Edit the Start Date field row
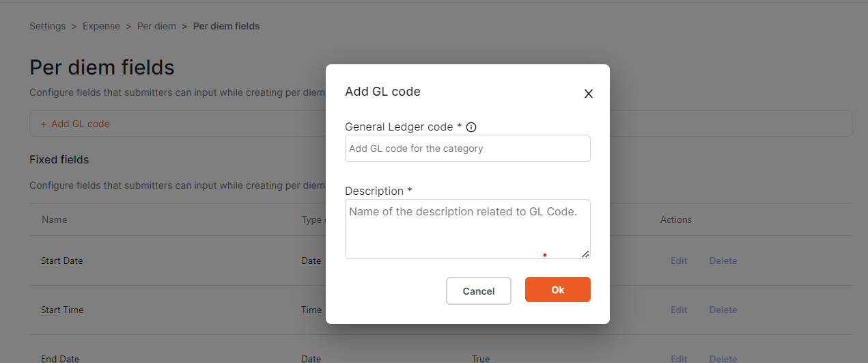This screenshot has width=868, height=363. tap(679, 260)
